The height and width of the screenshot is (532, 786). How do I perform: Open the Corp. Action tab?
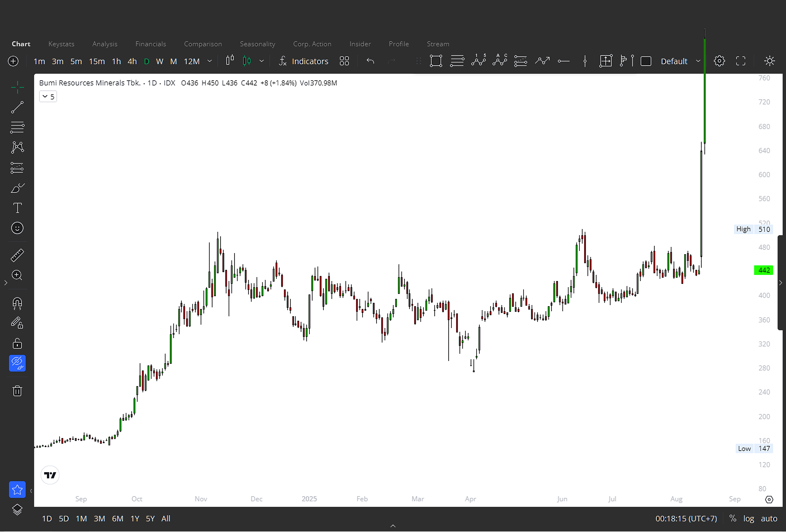pos(312,44)
